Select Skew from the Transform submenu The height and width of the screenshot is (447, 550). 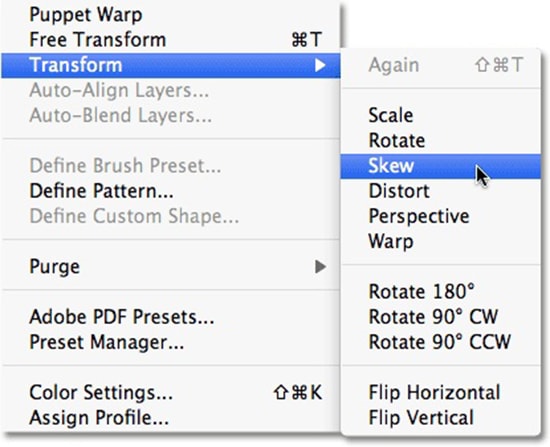pyautogui.click(x=440, y=166)
